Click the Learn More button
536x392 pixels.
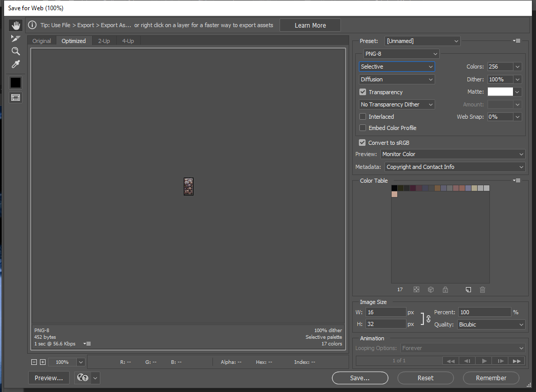tap(310, 25)
